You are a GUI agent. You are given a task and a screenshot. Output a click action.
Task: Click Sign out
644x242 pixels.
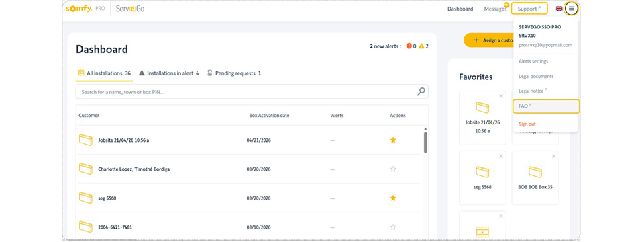tap(527, 124)
